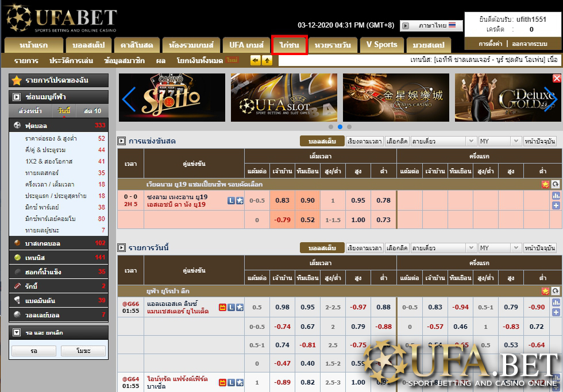This screenshot has height=392, width=563.
Task: Open the ภาษาไทย language dropdown
Action: click(x=431, y=25)
